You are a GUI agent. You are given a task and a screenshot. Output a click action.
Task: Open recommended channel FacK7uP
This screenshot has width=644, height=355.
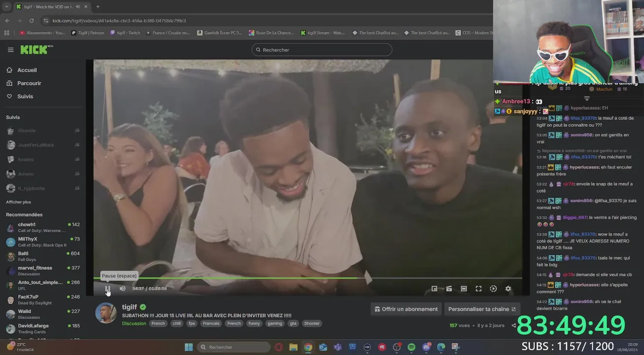coord(43,299)
